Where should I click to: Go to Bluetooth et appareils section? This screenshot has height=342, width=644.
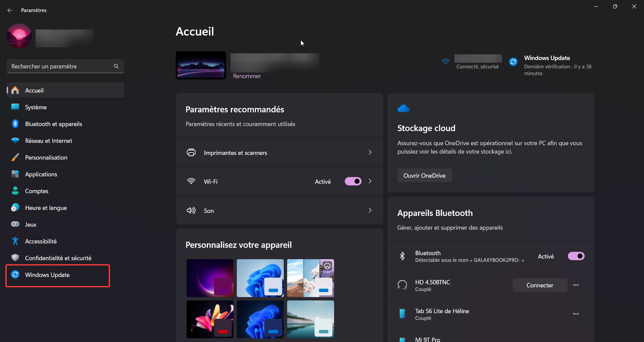pos(65,124)
